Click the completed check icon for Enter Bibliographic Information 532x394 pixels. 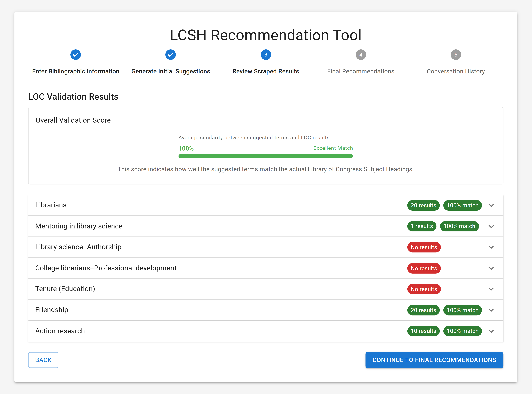(x=76, y=54)
